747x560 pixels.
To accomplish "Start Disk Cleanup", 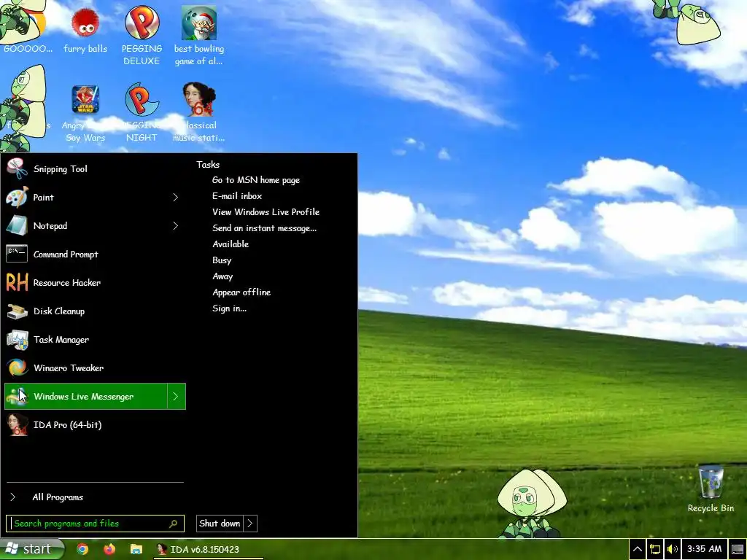I will pyautogui.click(x=94, y=311).
